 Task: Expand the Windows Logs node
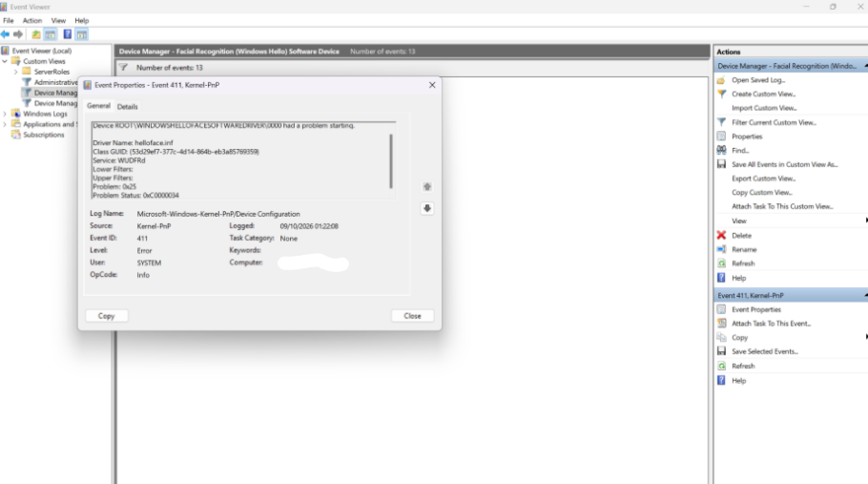point(5,114)
